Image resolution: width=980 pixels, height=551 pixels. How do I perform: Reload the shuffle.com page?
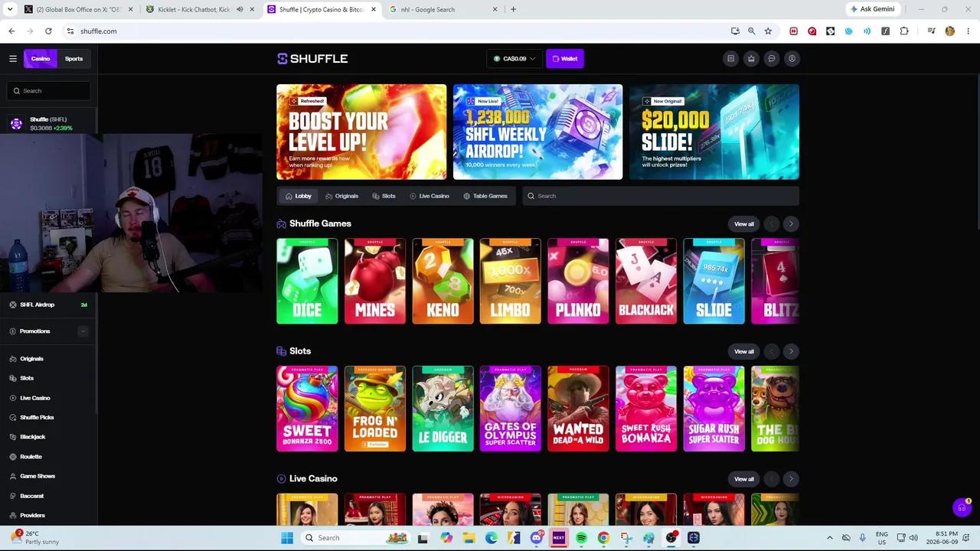48,31
